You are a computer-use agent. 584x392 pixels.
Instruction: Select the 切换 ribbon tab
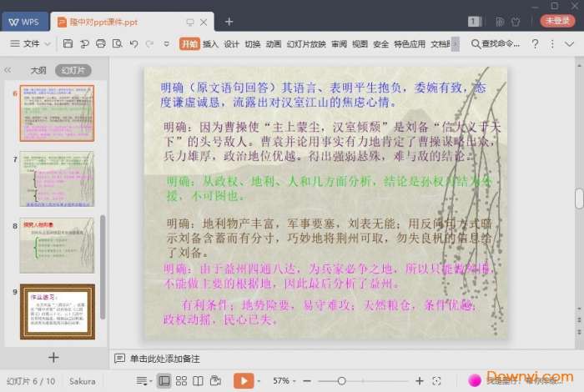(x=253, y=44)
